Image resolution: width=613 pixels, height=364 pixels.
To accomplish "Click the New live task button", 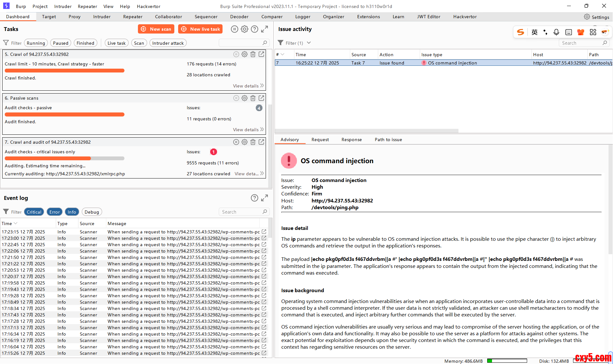I will point(201,29).
